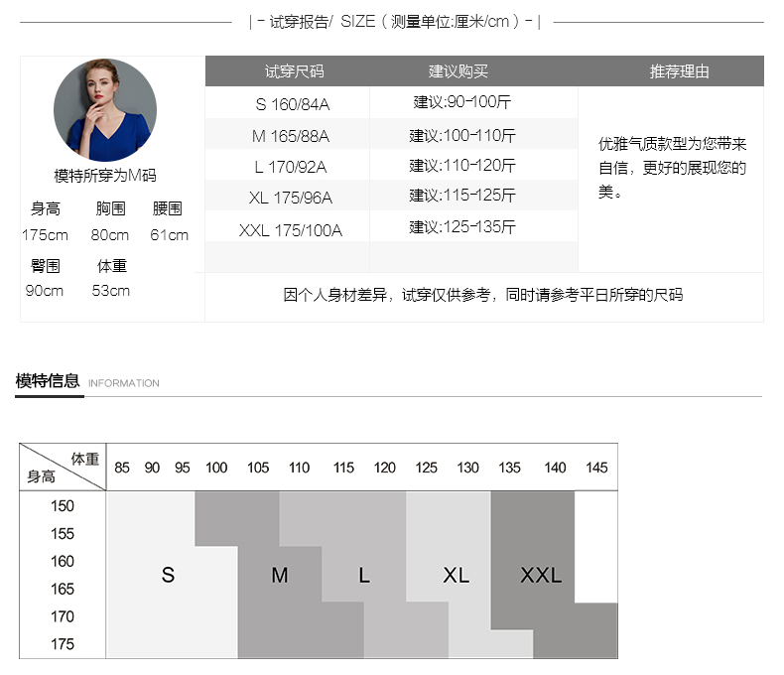Click the S zone in height-weight chart
Viewport: 784px width, 675px height.
(x=168, y=575)
